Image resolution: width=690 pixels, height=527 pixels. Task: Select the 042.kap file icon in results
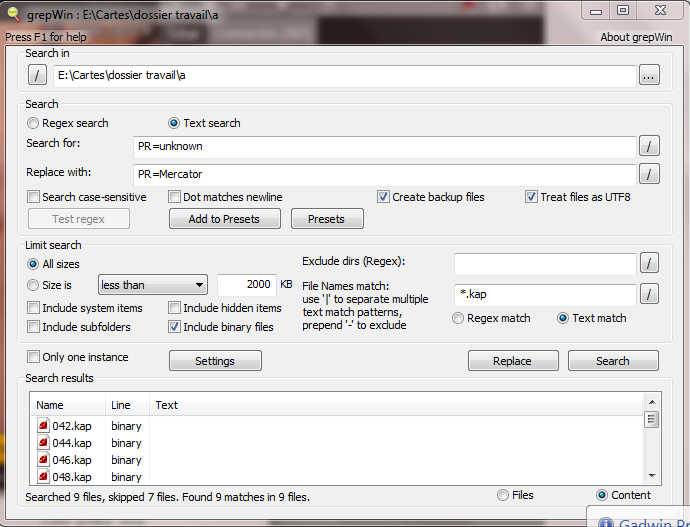click(x=43, y=426)
